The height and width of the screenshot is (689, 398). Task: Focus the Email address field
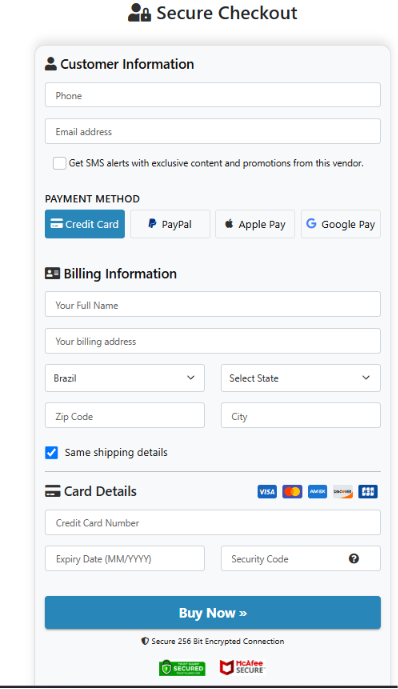(x=213, y=131)
